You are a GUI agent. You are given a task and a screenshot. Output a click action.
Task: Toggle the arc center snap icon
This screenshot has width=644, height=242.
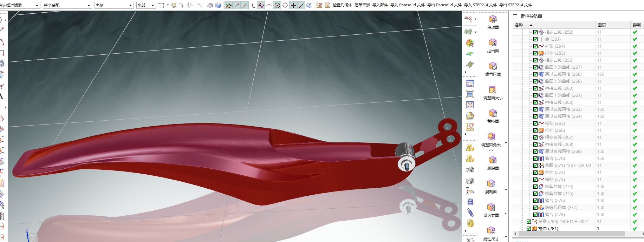pos(277,5)
